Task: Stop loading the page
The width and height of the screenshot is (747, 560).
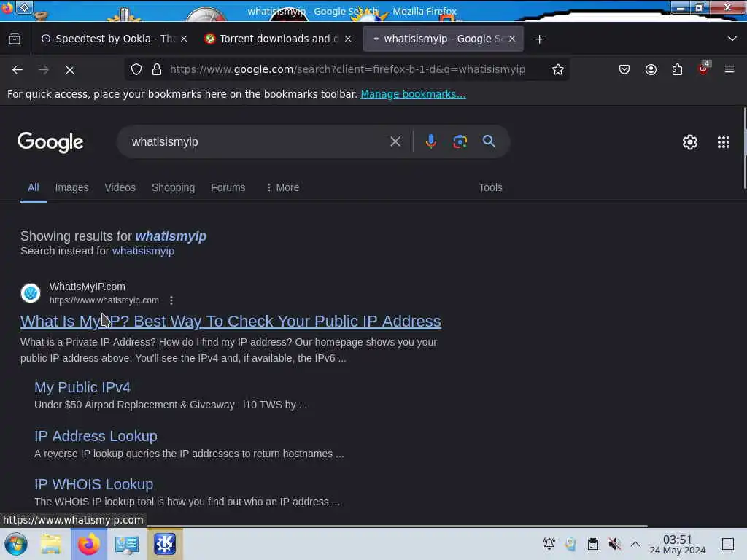Action: 69,70
